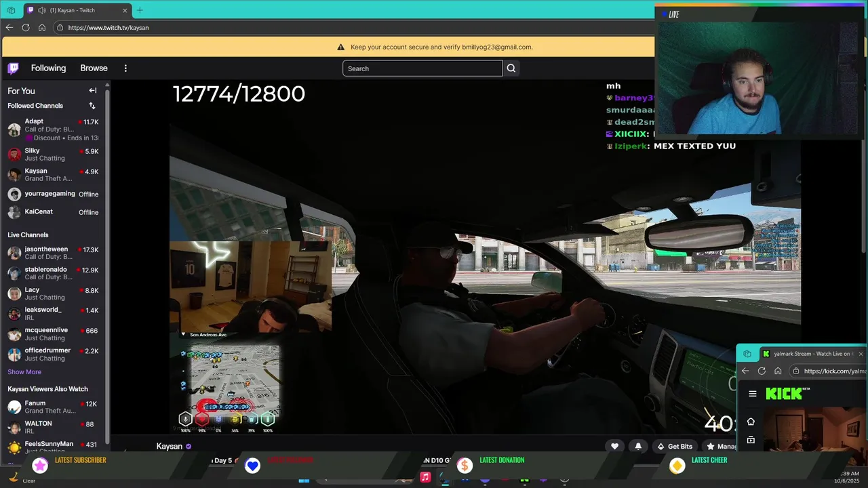Click the kick.com address bar
Screen dimensions: 868x488
point(828,371)
